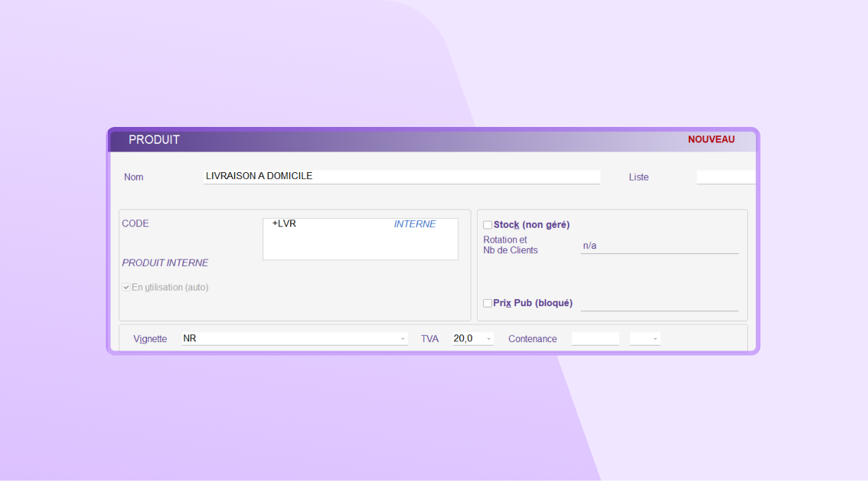Viewport: 868px width, 481px height.
Task: Click the PRODUIT header title
Action: click(154, 140)
